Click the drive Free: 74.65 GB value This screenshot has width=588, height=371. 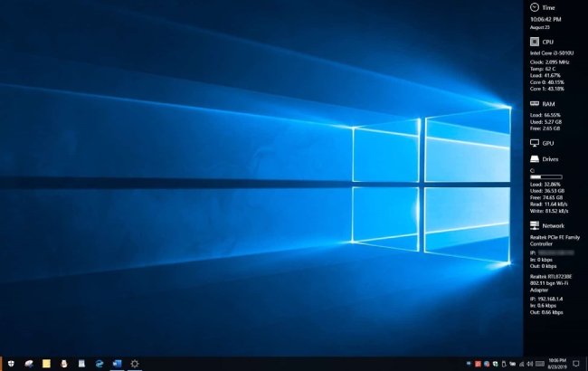tap(546, 197)
